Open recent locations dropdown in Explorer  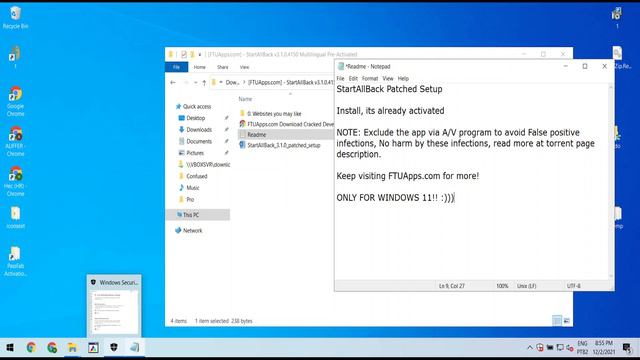click(196, 82)
